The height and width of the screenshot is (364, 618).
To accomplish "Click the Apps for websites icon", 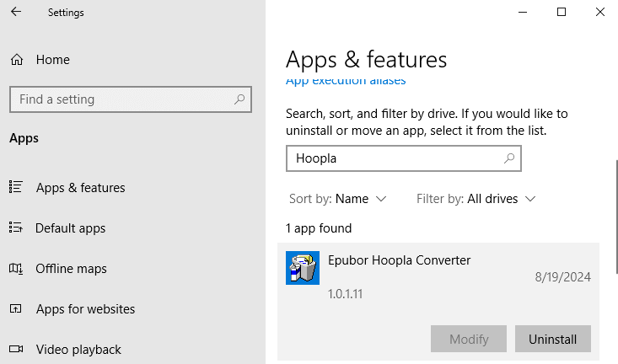I will pos(16,308).
